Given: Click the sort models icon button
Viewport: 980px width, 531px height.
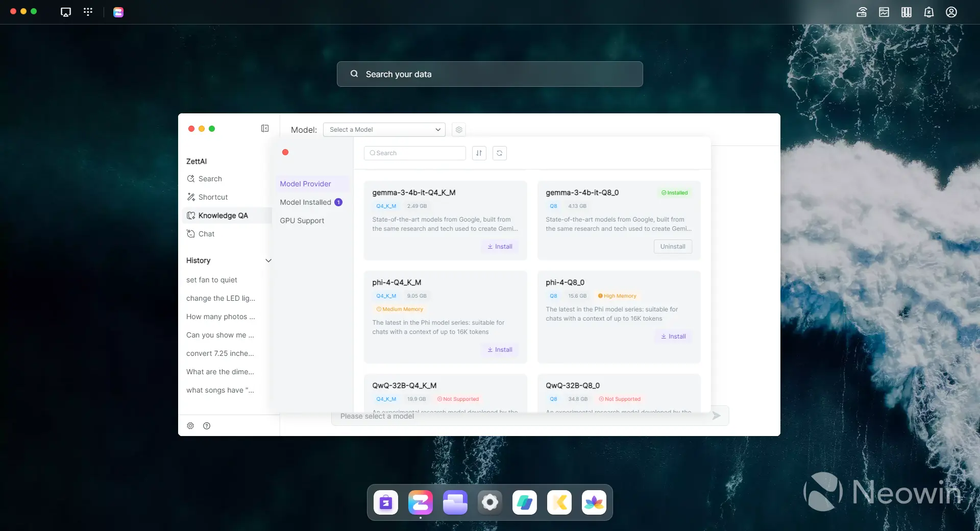Looking at the screenshot, I should click(x=479, y=153).
